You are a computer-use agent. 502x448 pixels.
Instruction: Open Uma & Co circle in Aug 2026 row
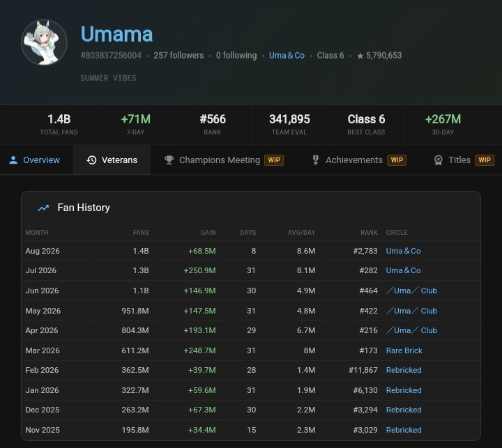403,251
